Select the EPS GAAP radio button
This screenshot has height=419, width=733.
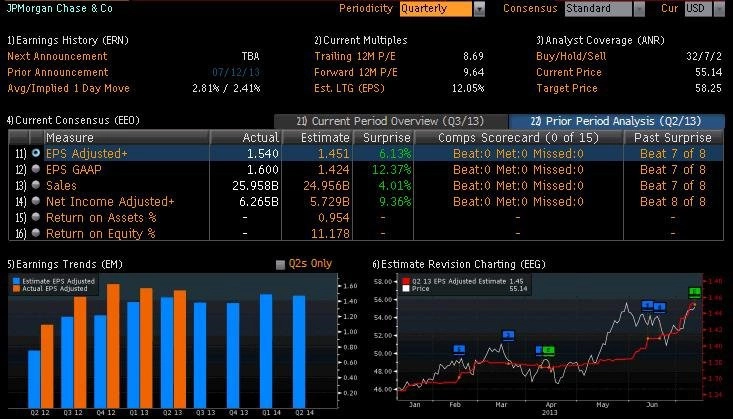pos(36,169)
